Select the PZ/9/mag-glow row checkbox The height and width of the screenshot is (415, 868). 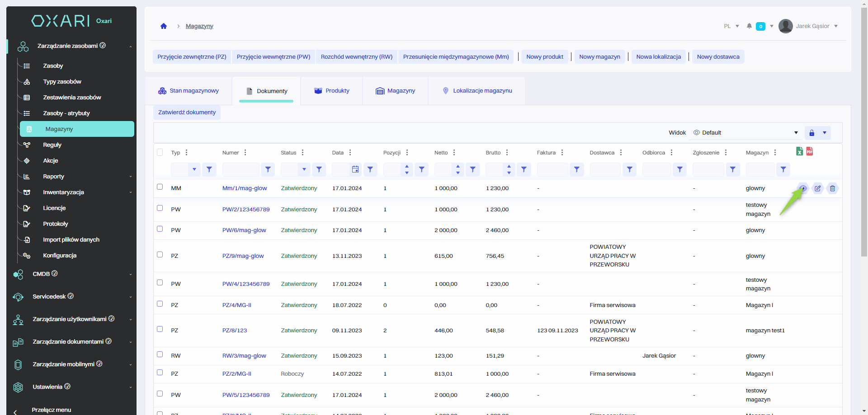point(160,255)
